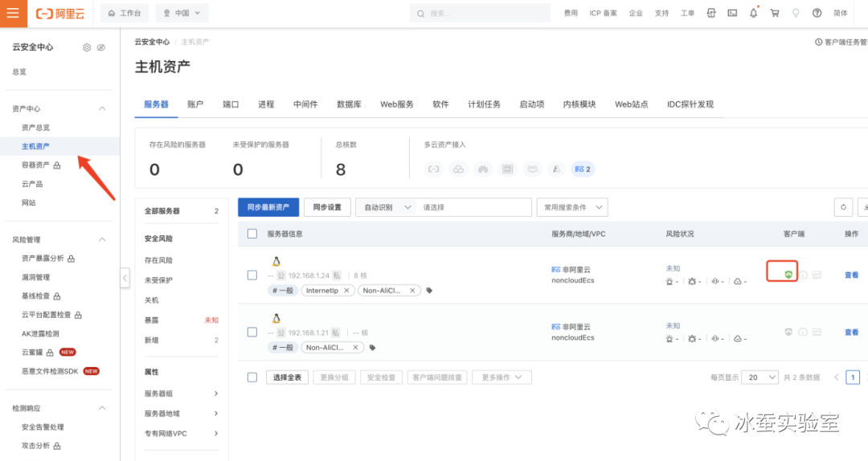Screen dimensions: 868x461
Task: Switch to the 端口 tab
Action: 231,104
